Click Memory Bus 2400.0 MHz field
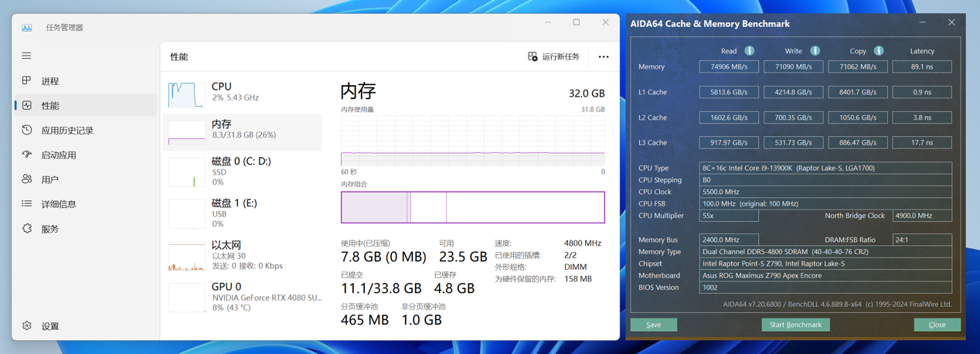This screenshot has width=980, height=354. click(729, 240)
